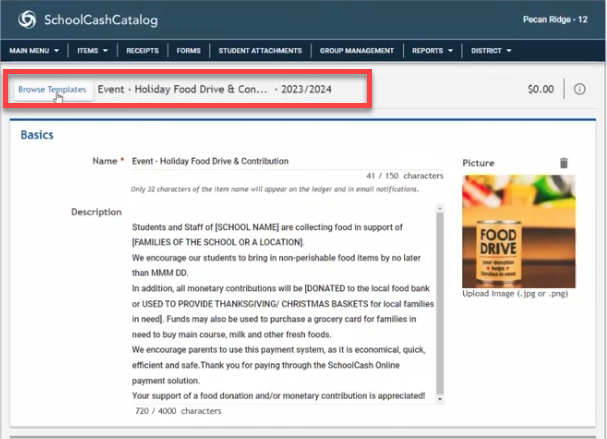
Task: Click the description scrollbar down arrow
Action: coord(440,399)
